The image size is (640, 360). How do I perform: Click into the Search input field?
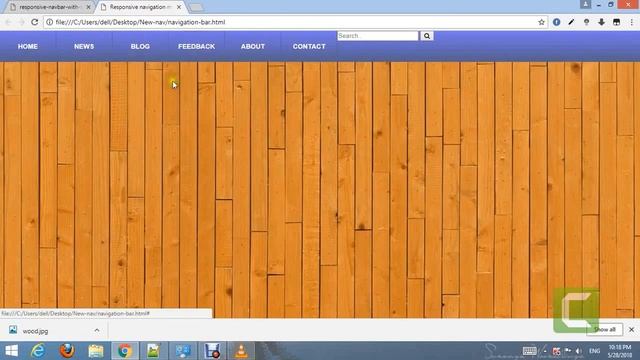[x=378, y=36]
